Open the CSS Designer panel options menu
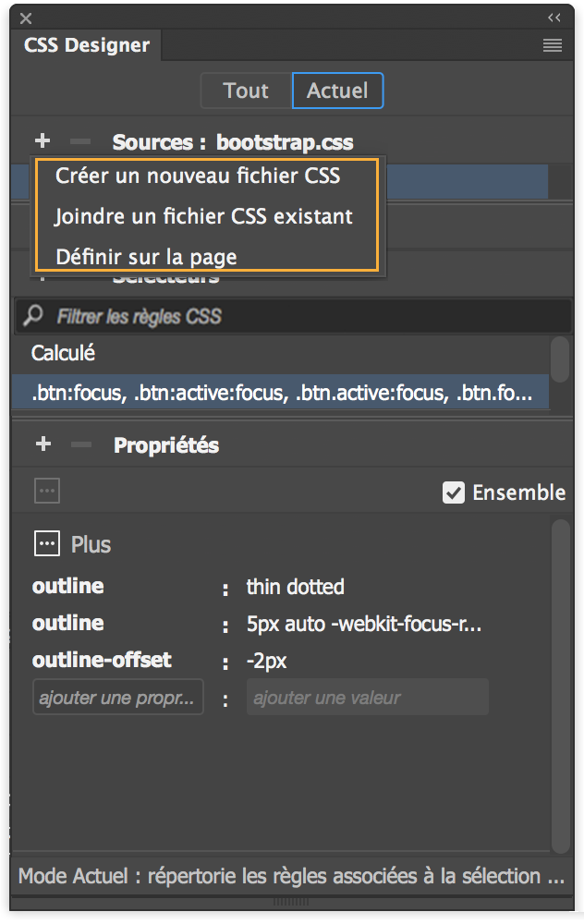584x924 pixels. [x=553, y=45]
